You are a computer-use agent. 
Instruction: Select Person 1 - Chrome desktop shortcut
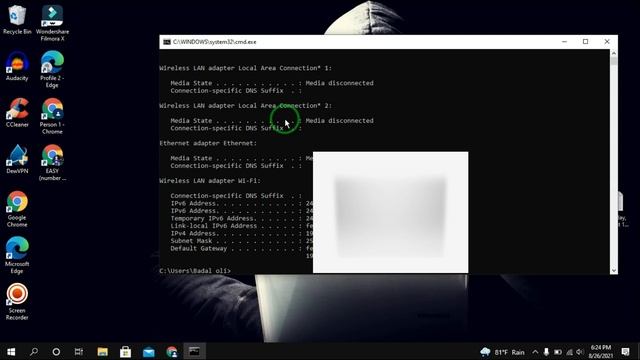click(x=52, y=116)
